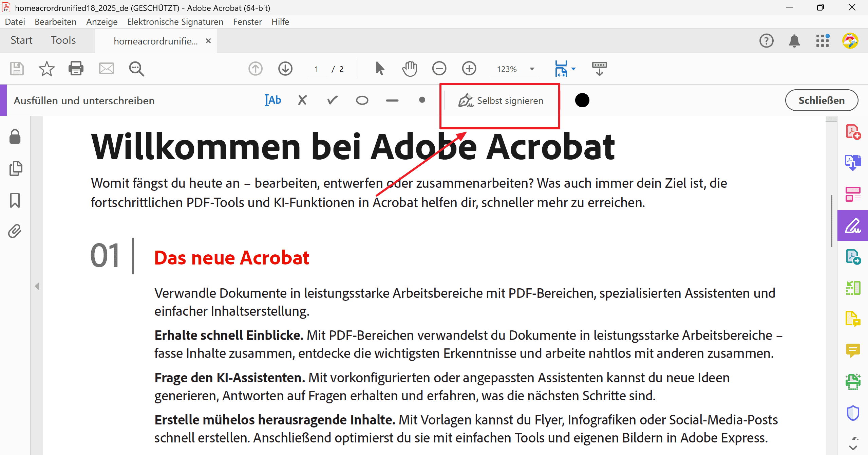Open the Anzeige menu
The image size is (868, 455).
(x=102, y=22)
